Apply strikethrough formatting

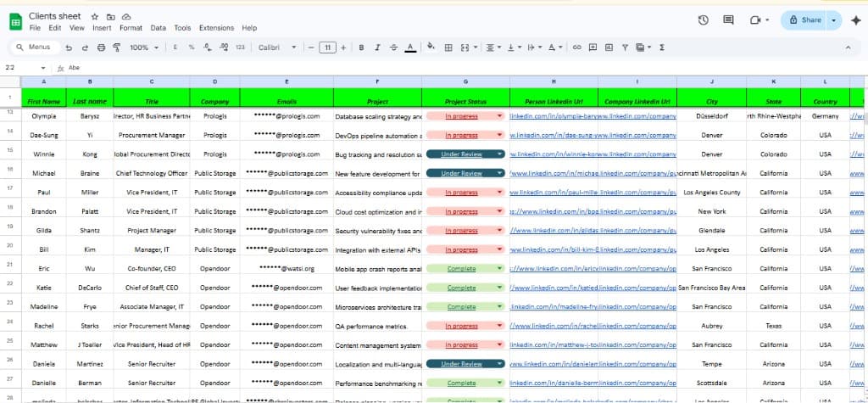pos(393,48)
